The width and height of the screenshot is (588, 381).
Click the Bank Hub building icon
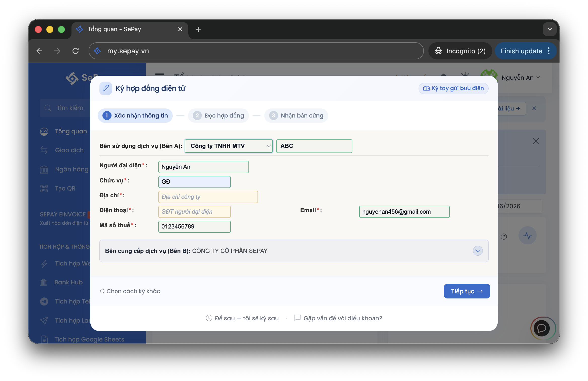coord(44,282)
